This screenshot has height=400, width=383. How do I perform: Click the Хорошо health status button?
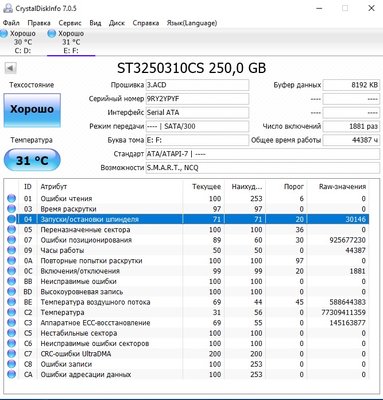tap(32, 110)
